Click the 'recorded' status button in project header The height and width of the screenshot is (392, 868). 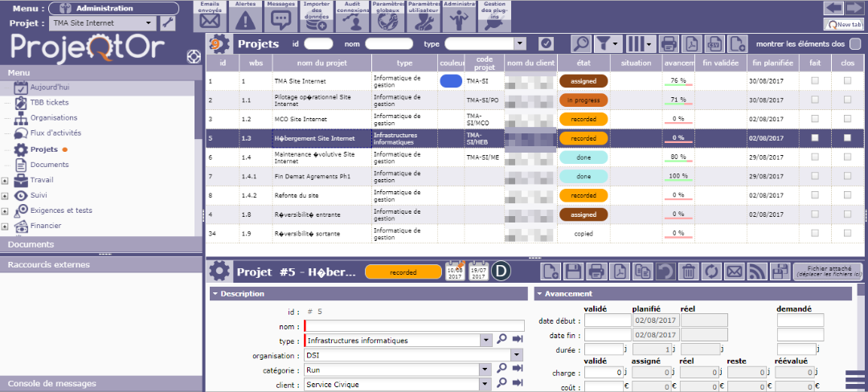[403, 272]
